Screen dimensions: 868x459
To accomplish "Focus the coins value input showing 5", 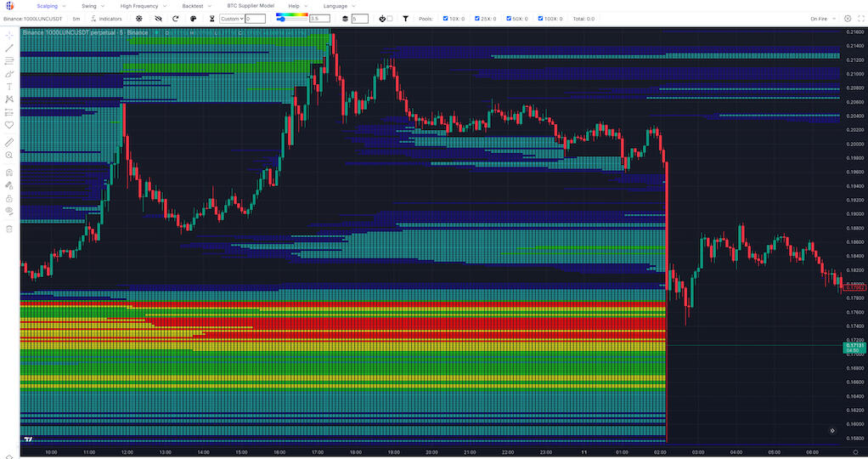I will (360, 19).
